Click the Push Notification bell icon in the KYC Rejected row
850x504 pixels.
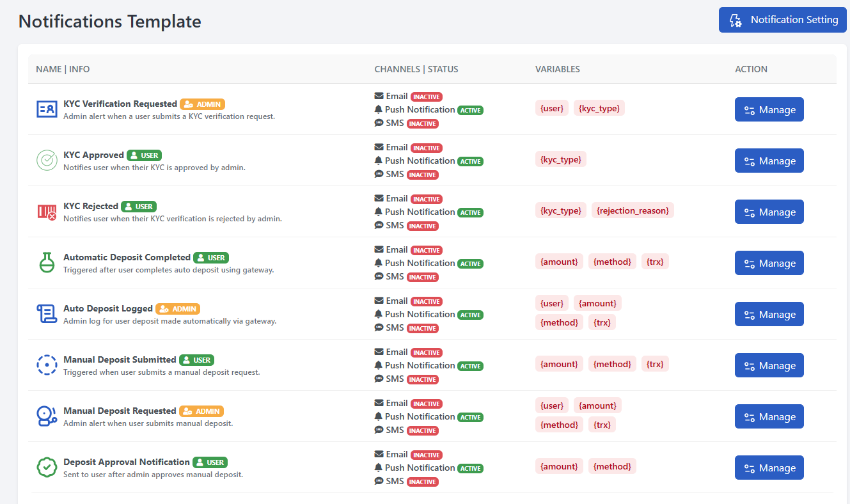click(x=379, y=212)
